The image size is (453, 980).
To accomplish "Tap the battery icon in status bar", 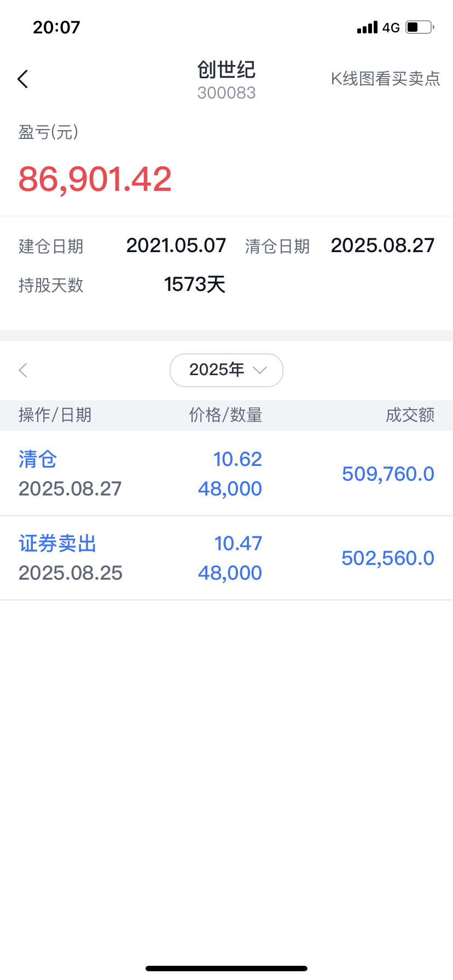I will [420, 27].
